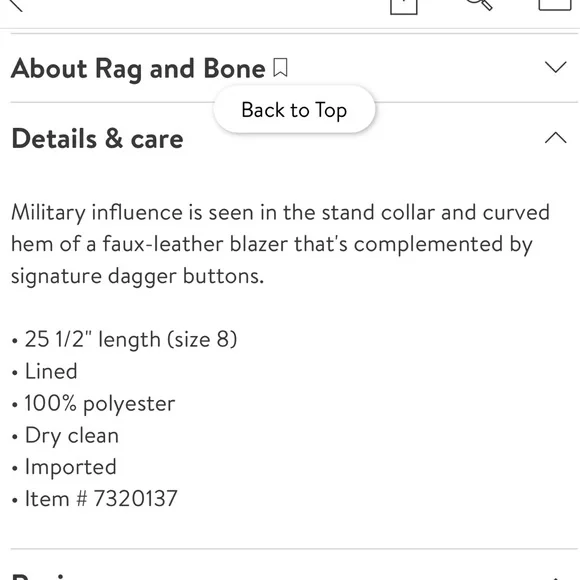Collapse Details & care with the up chevron
580x580 pixels.
click(x=556, y=138)
